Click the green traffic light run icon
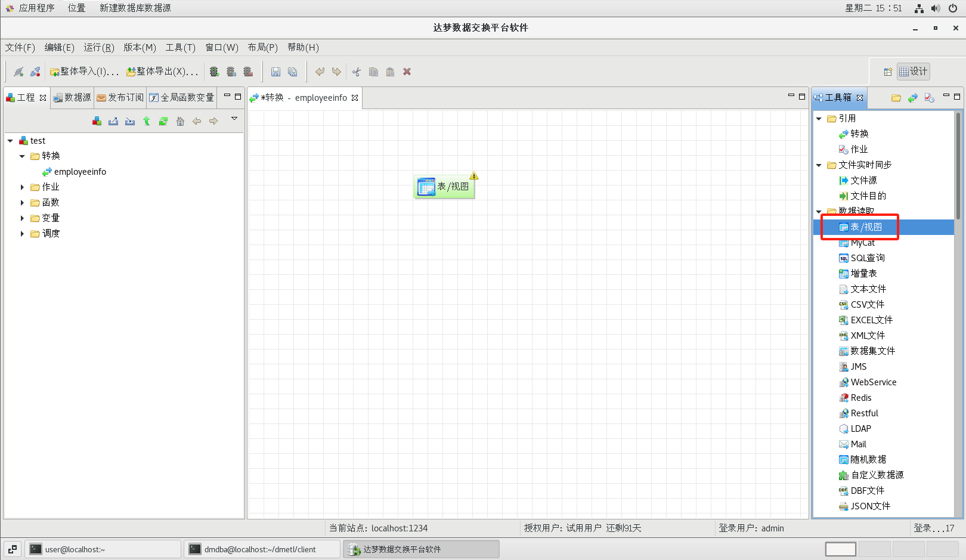Viewport: 966px width, 560px height. click(215, 72)
